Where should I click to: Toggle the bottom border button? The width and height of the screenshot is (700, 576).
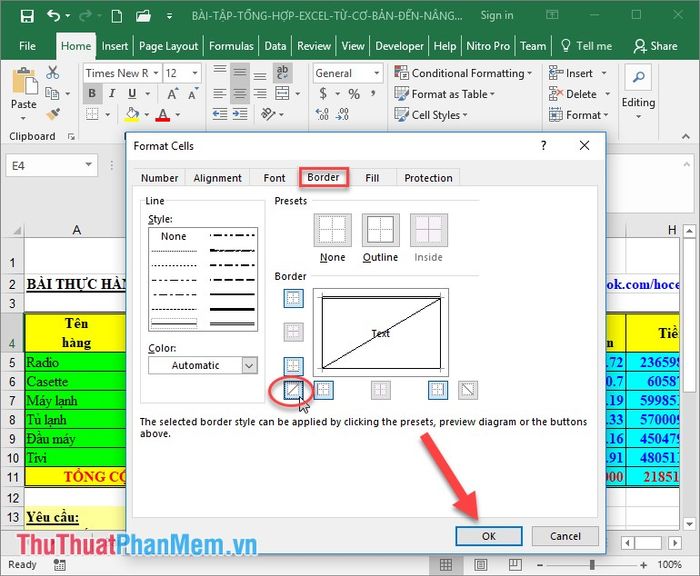pos(294,366)
